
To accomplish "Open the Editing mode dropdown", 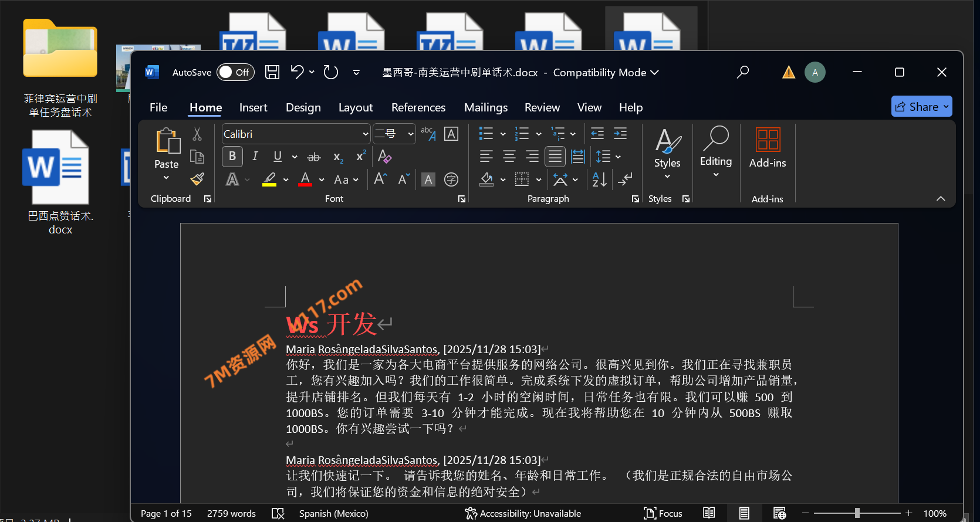I will (x=716, y=152).
